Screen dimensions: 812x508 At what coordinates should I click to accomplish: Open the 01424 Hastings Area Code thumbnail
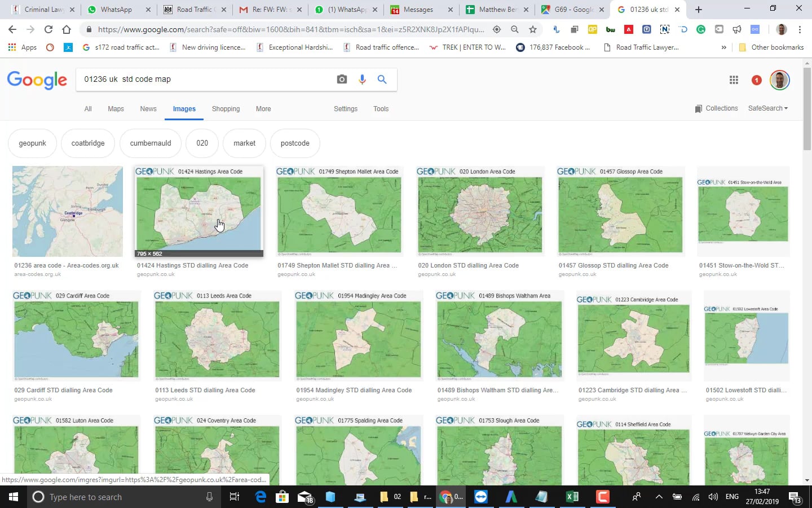click(x=198, y=212)
